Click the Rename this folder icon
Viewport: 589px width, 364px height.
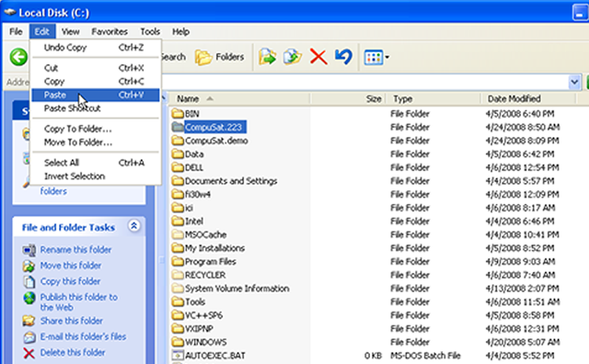coord(29,250)
